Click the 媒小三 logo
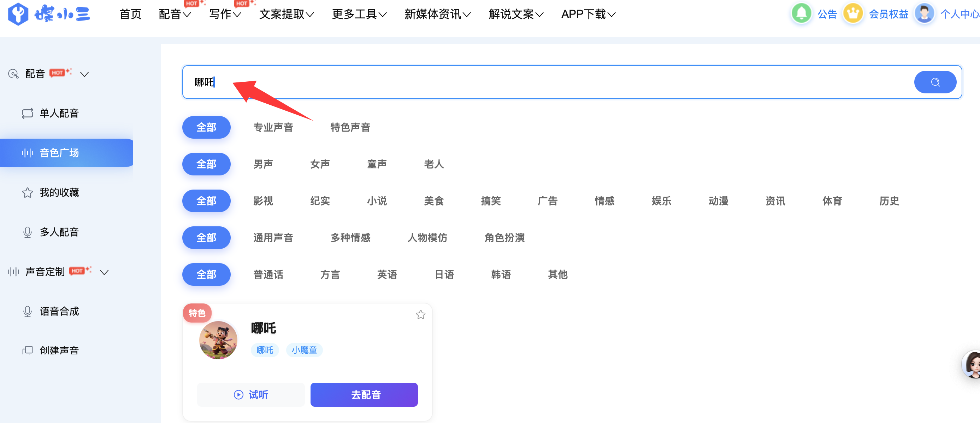This screenshot has height=423, width=980. [x=49, y=14]
